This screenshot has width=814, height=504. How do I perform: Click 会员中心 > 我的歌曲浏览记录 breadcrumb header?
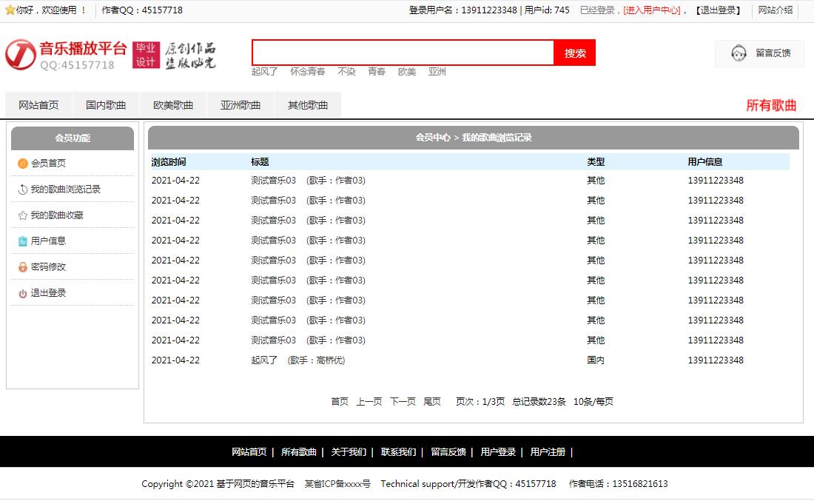(x=474, y=138)
